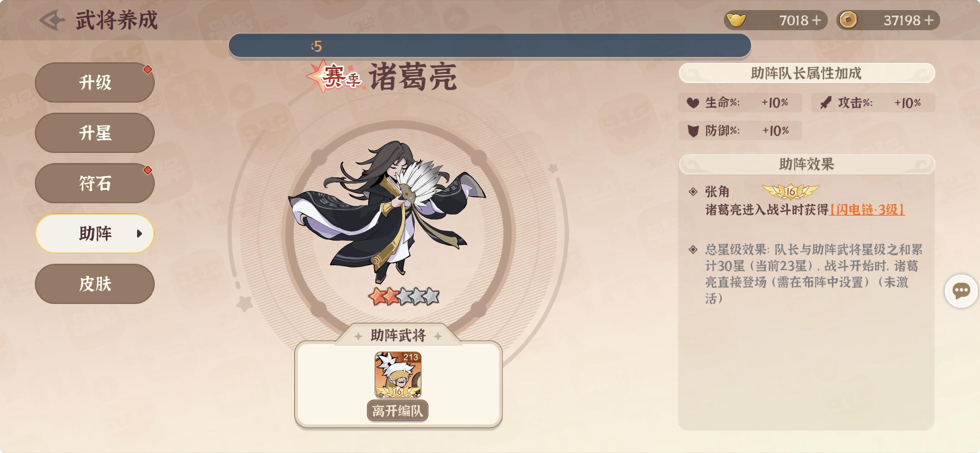Open the 闪电链·3级 skill link
This screenshot has width=980, height=453.
(867, 210)
